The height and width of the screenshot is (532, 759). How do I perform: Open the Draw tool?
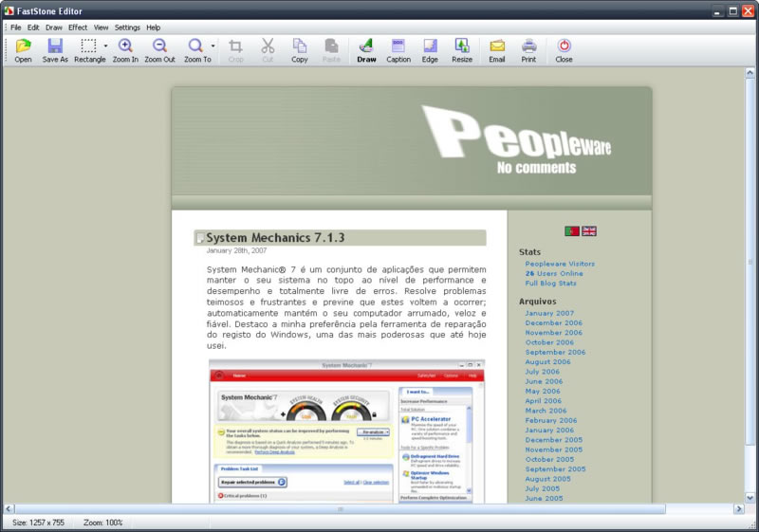(x=366, y=50)
